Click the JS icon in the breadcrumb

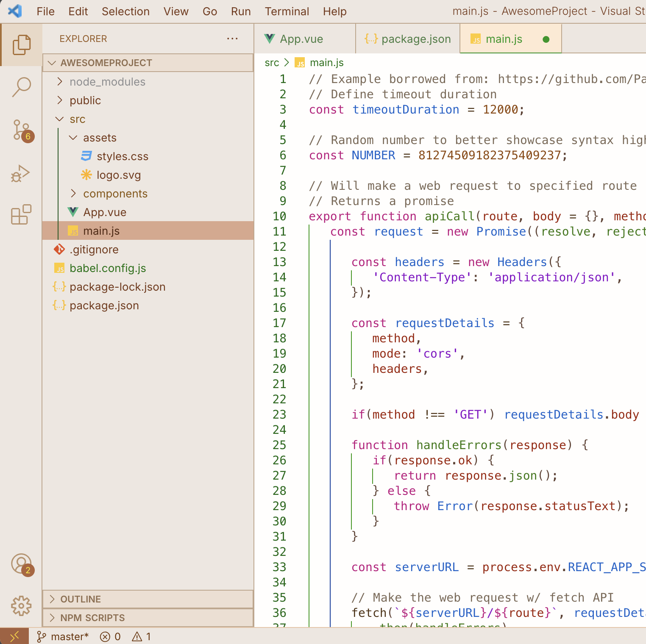click(300, 63)
